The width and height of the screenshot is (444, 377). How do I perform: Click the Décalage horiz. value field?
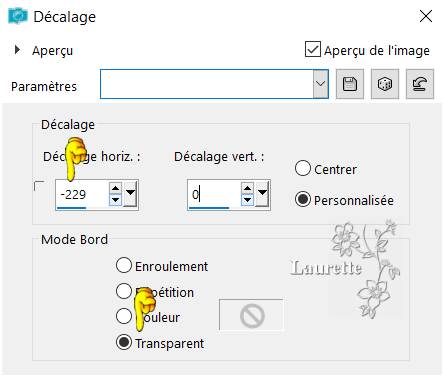[x=82, y=194]
